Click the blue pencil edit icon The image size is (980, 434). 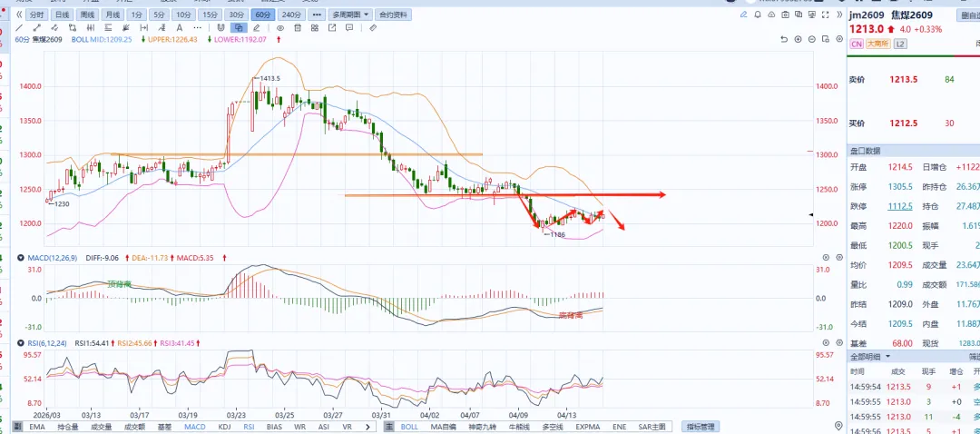744,15
